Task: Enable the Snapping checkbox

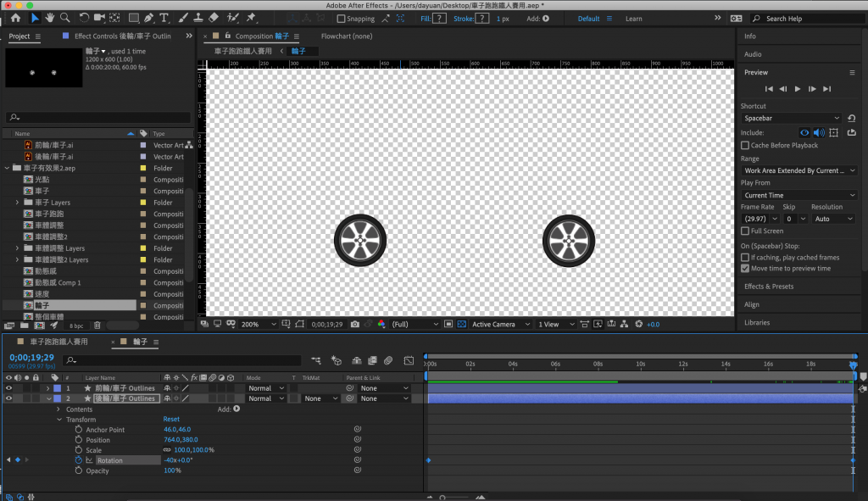Action: pos(341,19)
